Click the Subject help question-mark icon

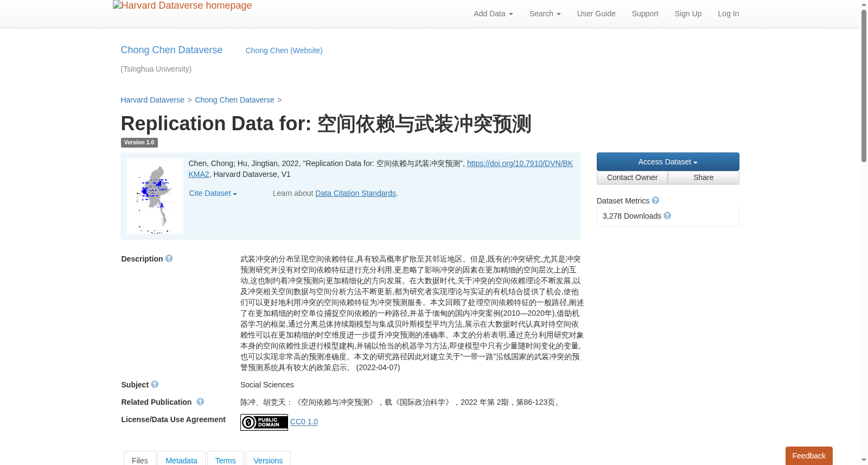[x=155, y=385]
